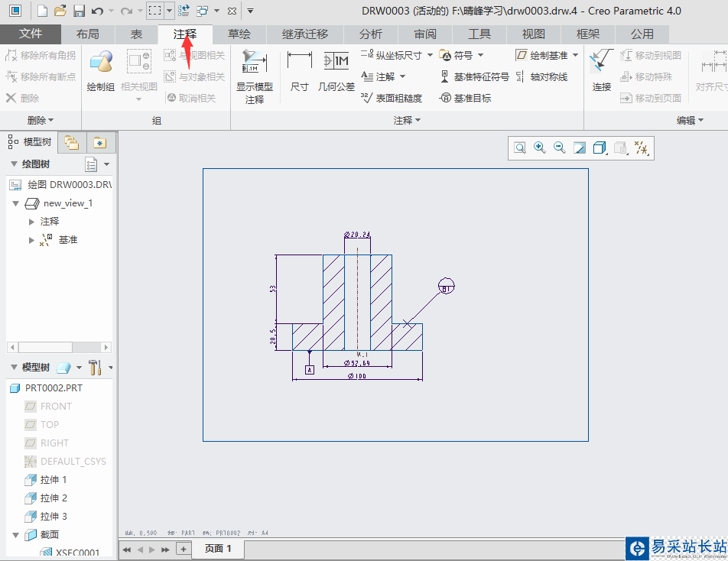Viewport: 728px width, 561px height.
Task: Switch to the 布局 layout ribbon tab
Action: (88, 34)
